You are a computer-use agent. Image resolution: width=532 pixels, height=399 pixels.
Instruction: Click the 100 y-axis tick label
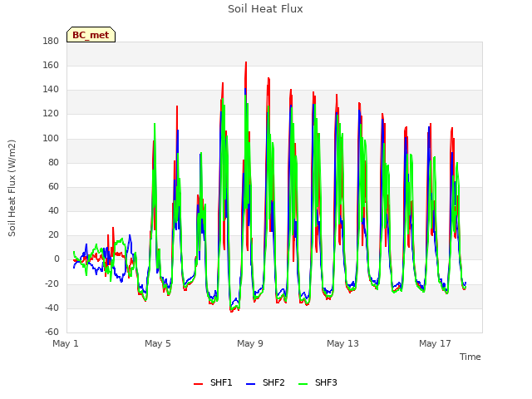tap(51, 139)
